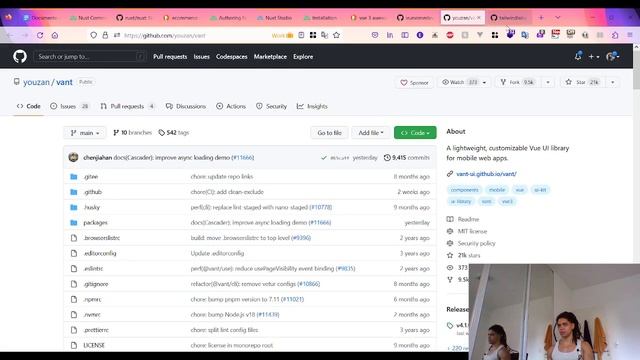Switch to the Discussions tab
640x360 pixels.
[186, 106]
